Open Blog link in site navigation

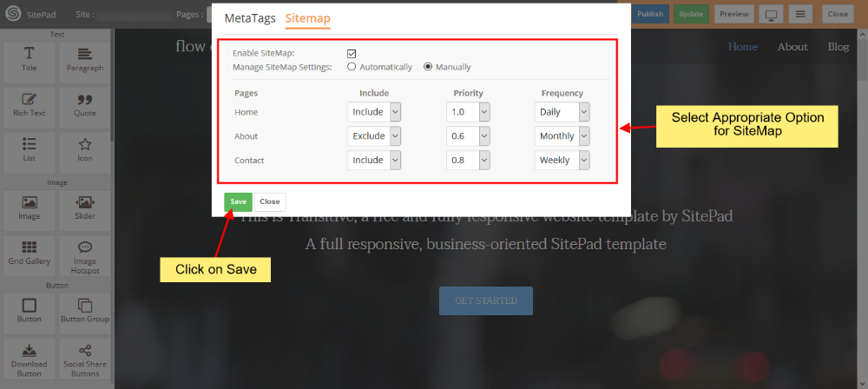tap(838, 47)
